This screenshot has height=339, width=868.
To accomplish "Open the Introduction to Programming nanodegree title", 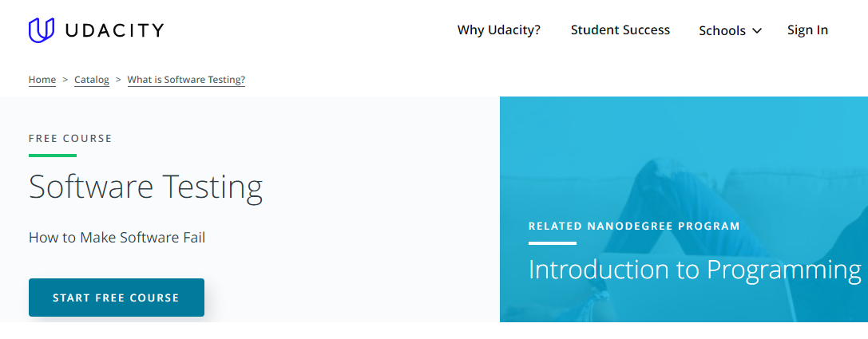I will point(694,270).
